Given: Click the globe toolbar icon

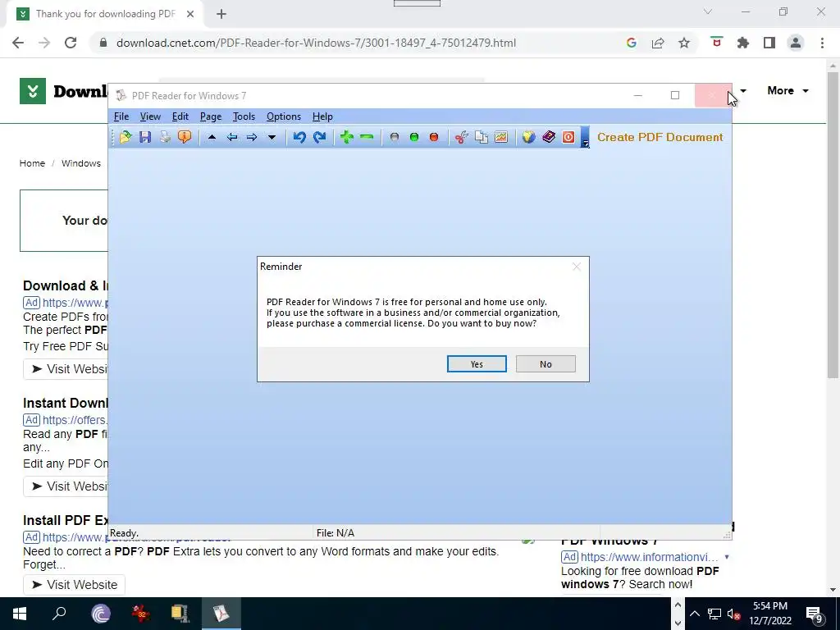Looking at the screenshot, I should [529, 137].
